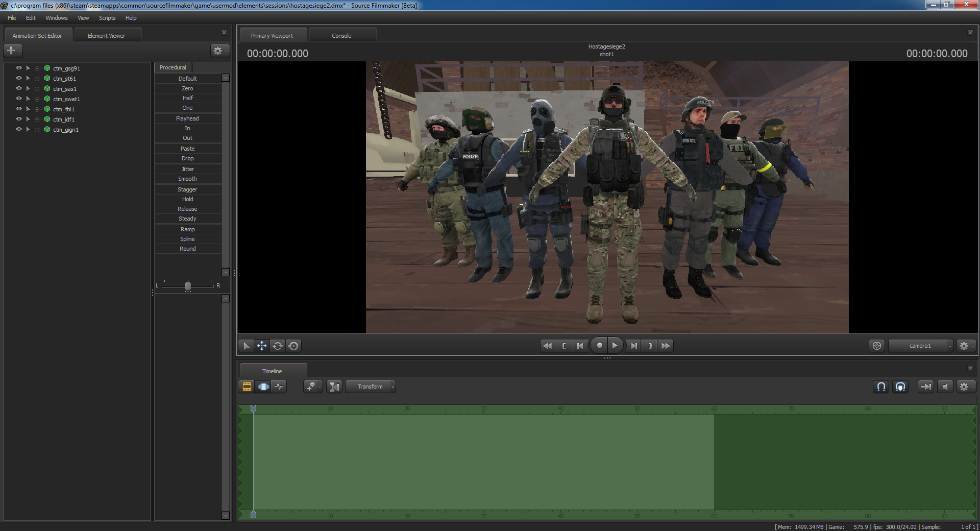Select the rotate manipulator tool

[278, 346]
